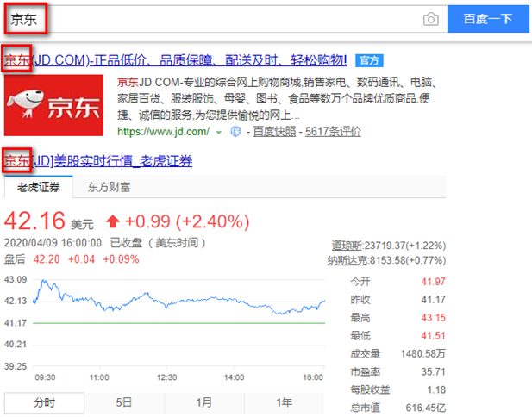Viewport: 532px width, 417px height.
Task: Select the 1年 chart period tab
Action: pyautogui.click(x=284, y=402)
